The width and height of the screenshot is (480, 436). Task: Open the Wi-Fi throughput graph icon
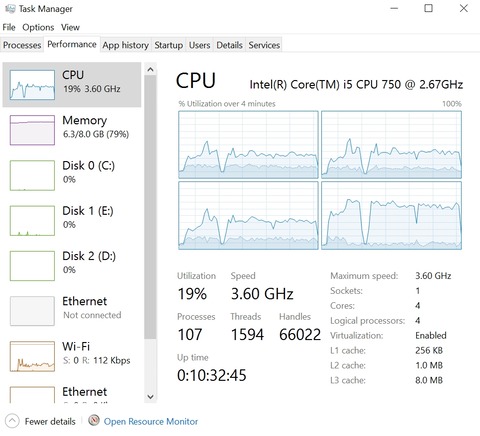click(x=32, y=356)
